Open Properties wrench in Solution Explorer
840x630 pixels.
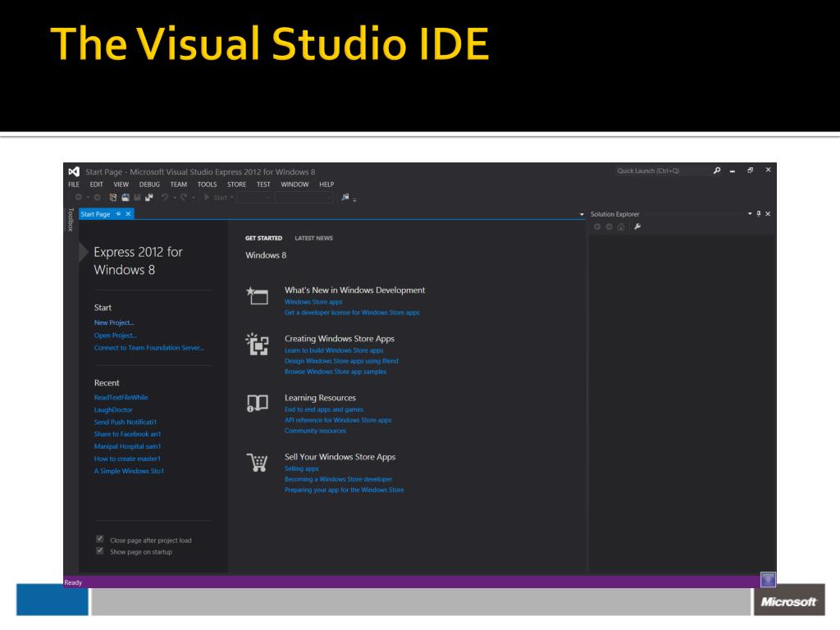click(637, 226)
